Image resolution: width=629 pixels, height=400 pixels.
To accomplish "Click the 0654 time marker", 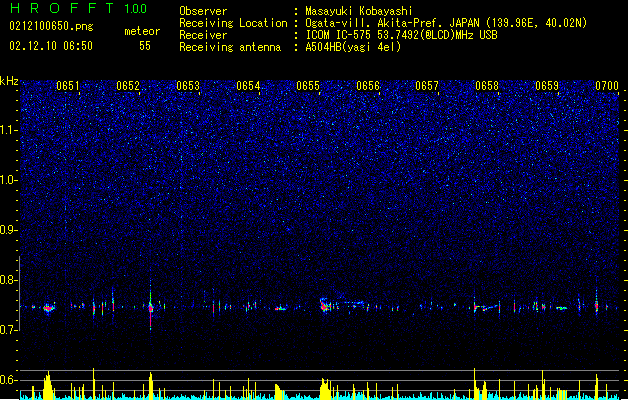I will pyautogui.click(x=248, y=86).
